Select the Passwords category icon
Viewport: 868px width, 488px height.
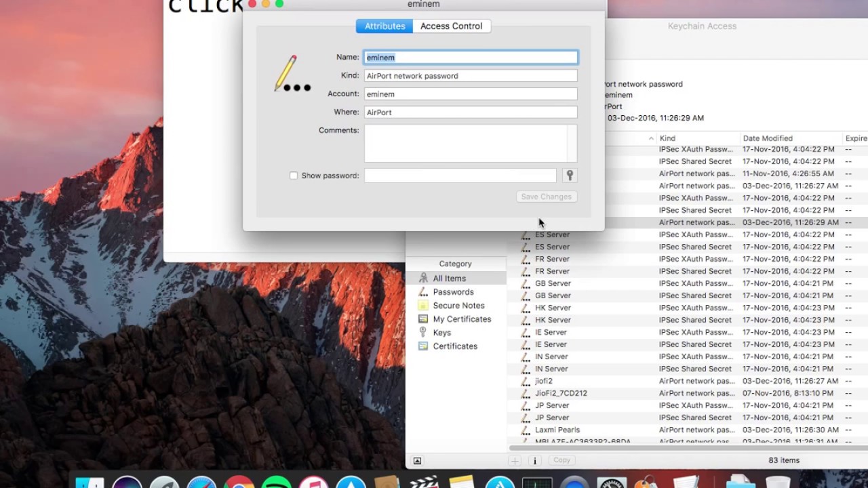(x=423, y=292)
